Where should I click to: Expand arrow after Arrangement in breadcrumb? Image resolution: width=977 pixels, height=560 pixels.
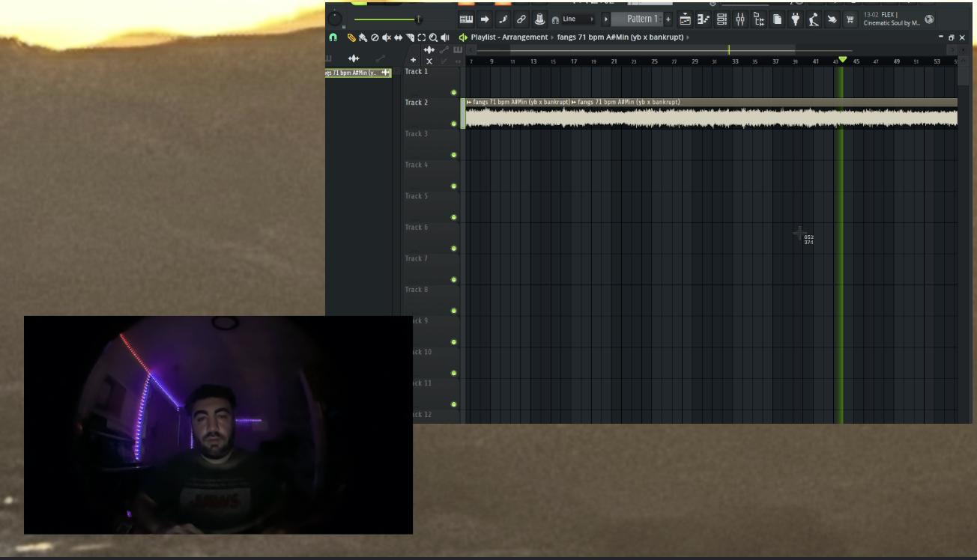click(553, 37)
